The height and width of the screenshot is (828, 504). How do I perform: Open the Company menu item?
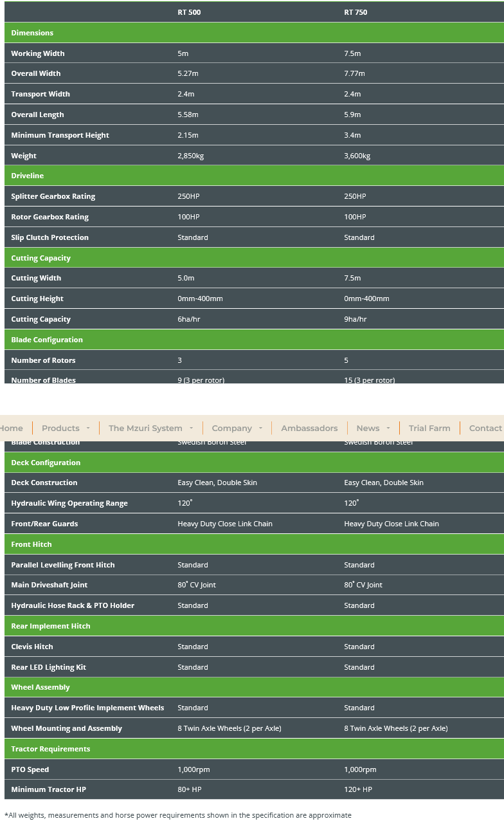231,428
